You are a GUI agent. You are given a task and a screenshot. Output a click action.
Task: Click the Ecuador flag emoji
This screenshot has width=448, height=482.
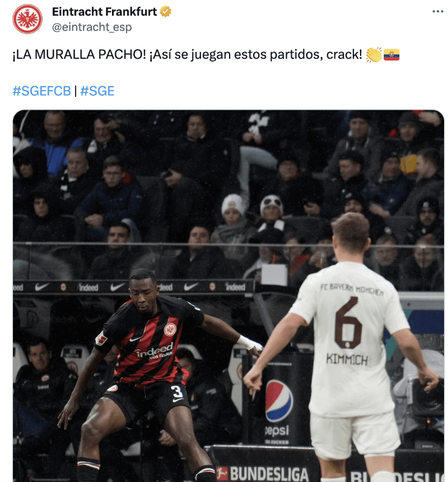coord(391,55)
